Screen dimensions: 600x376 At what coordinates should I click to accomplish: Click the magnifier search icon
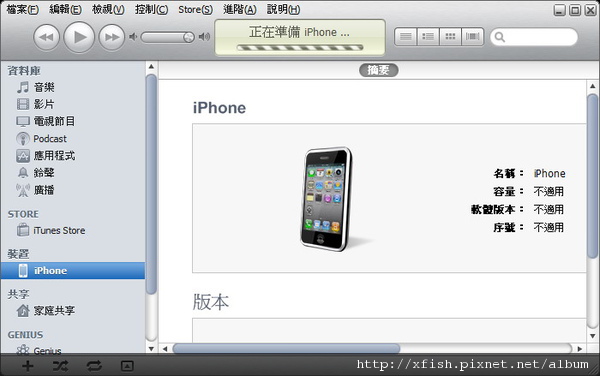[500, 37]
